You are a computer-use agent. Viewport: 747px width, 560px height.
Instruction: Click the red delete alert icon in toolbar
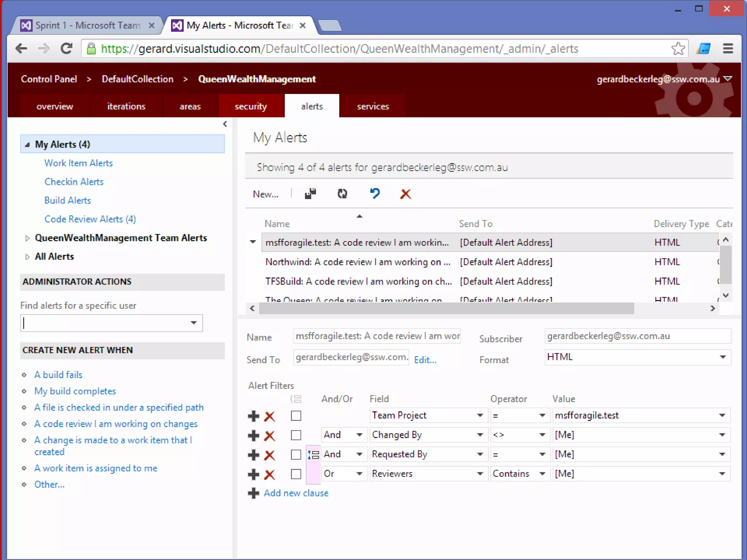(406, 194)
